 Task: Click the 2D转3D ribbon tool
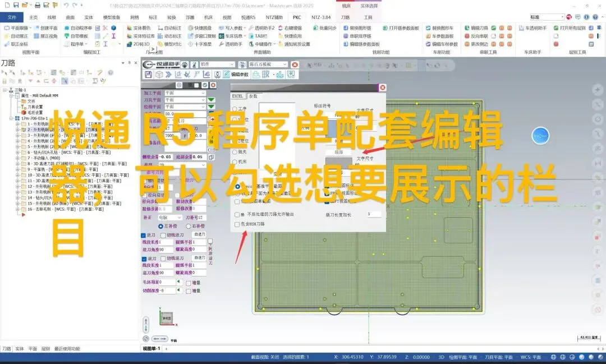point(139,44)
